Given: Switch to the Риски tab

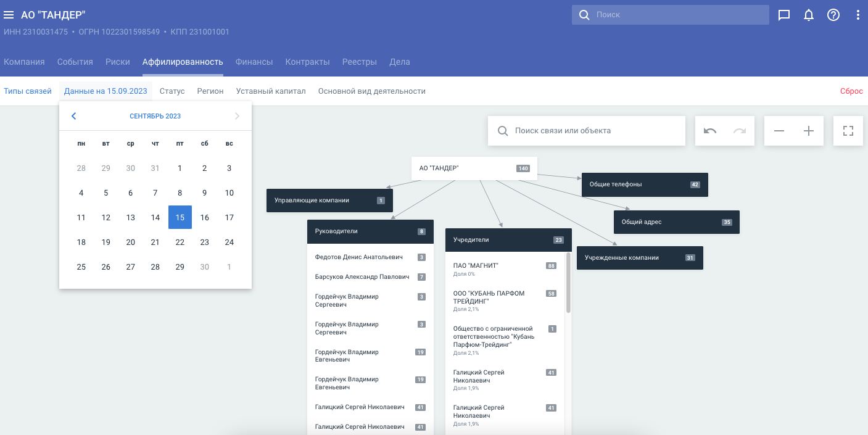Looking at the screenshot, I should tap(118, 62).
